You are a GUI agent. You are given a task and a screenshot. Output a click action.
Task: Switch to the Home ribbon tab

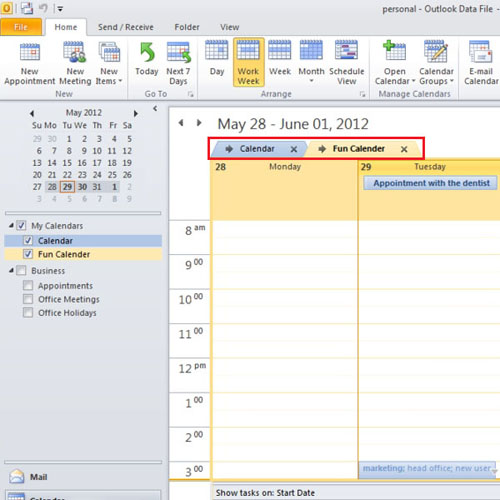pos(66,27)
